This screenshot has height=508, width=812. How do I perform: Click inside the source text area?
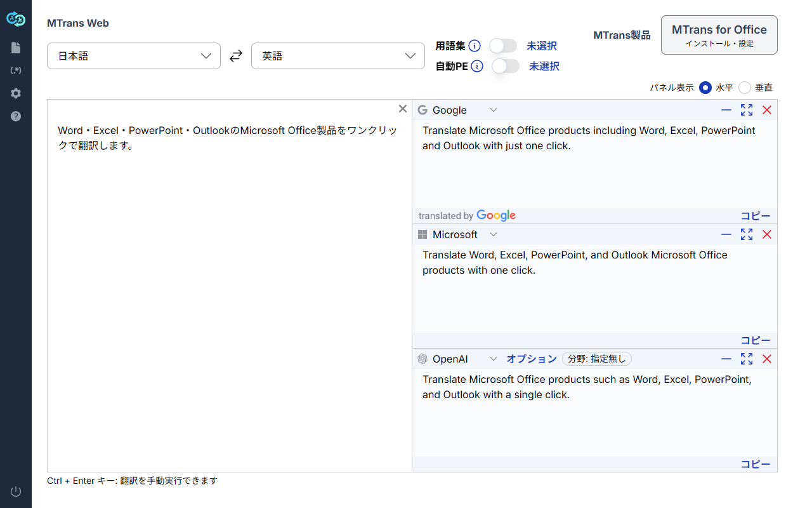(x=230, y=286)
